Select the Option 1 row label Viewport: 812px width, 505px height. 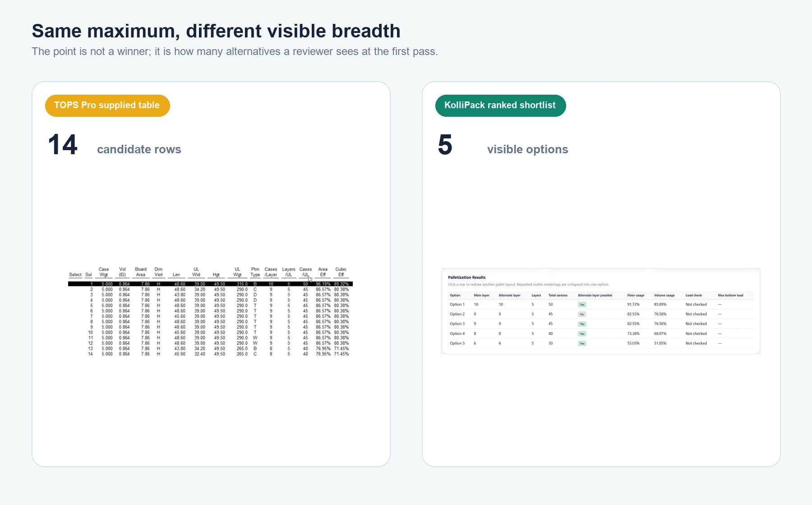[457, 304]
